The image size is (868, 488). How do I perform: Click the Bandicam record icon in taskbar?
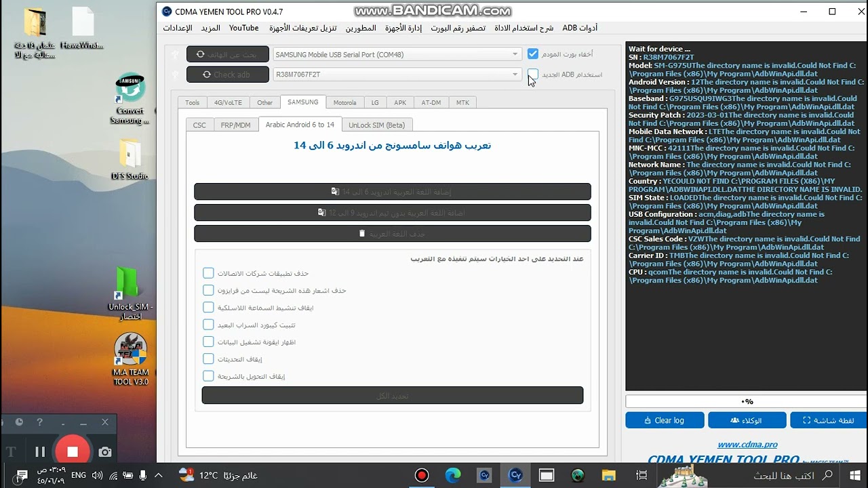click(422, 475)
